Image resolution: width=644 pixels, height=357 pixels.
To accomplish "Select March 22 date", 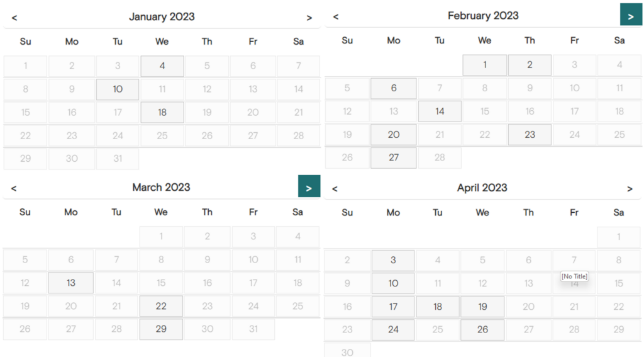I will [x=161, y=306].
